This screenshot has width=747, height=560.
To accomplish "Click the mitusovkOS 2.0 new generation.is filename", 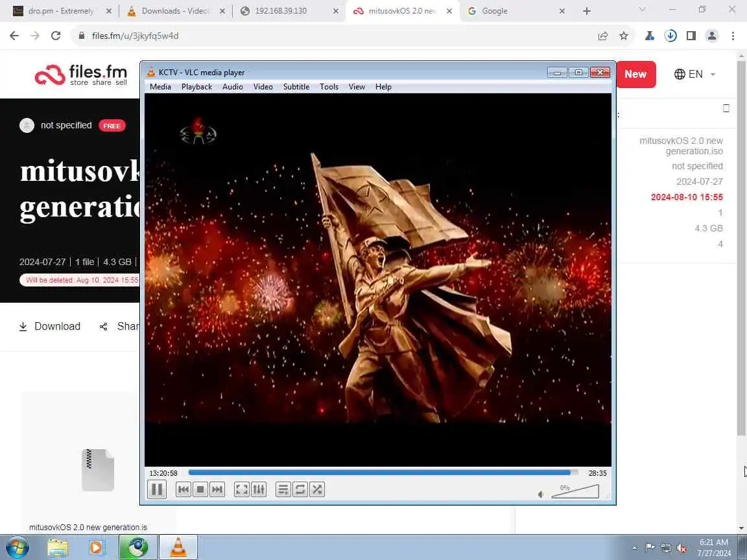I will (88, 527).
